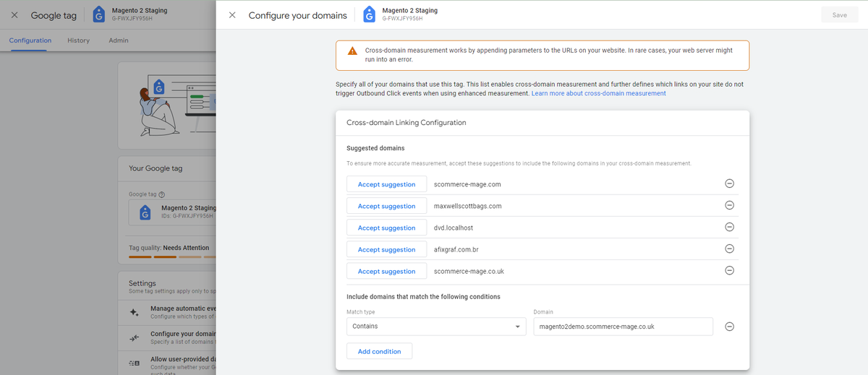This screenshot has width=868, height=375.
Task: Dismiss the scommerce-mage.co.uk suggested domain
Action: pyautogui.click(x=729, y=270)
